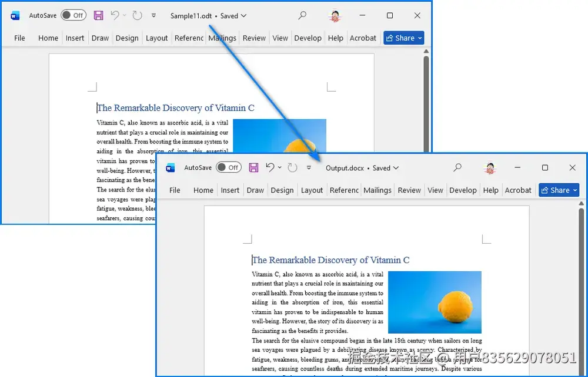
Task: Open Undo history dropdown in Sample11.odt window
Action: [125, 15]
